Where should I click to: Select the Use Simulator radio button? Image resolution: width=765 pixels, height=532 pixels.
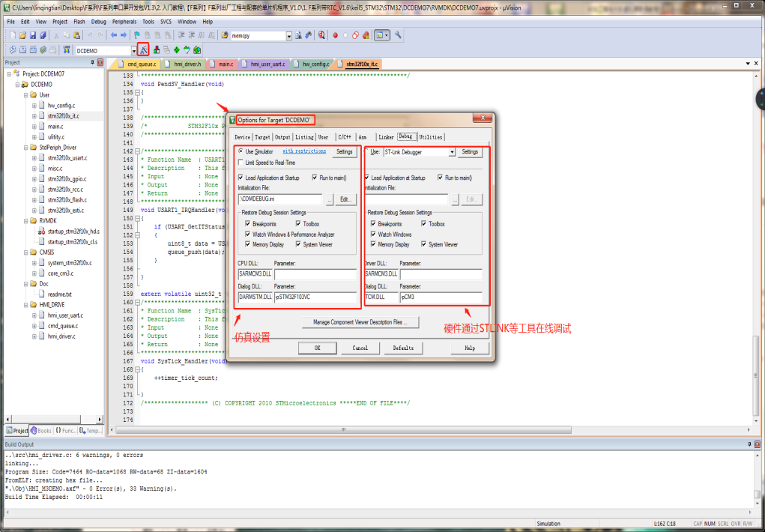(241, 152)
